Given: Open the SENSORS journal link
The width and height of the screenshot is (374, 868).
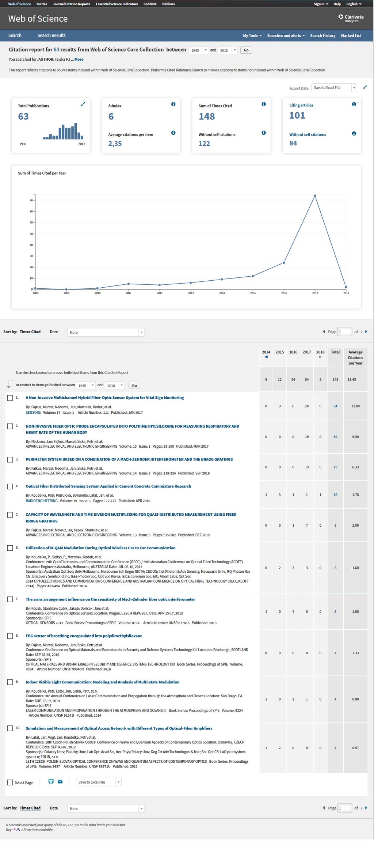Looking at the screenshot, I should click(33, 413).
